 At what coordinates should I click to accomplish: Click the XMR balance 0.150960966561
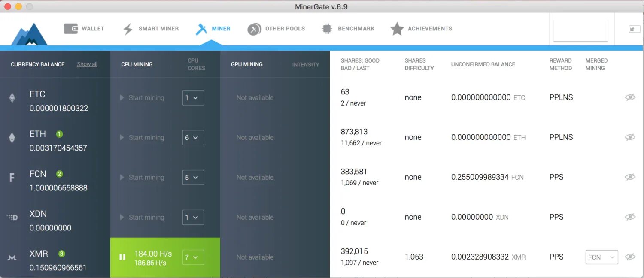[x=58, y=268]
